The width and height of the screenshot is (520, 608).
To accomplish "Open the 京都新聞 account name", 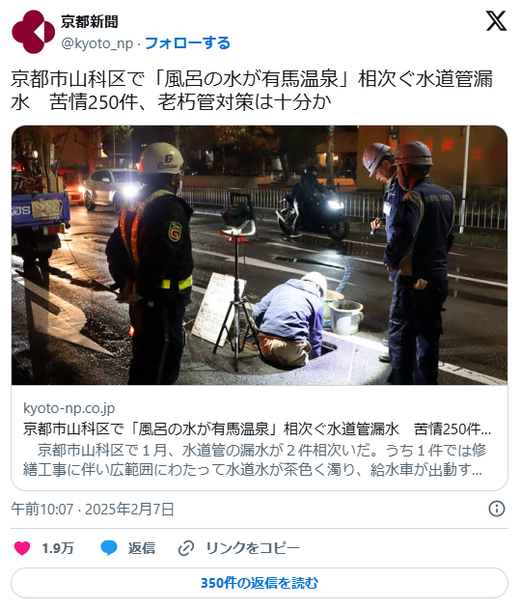I will [89, 22].
